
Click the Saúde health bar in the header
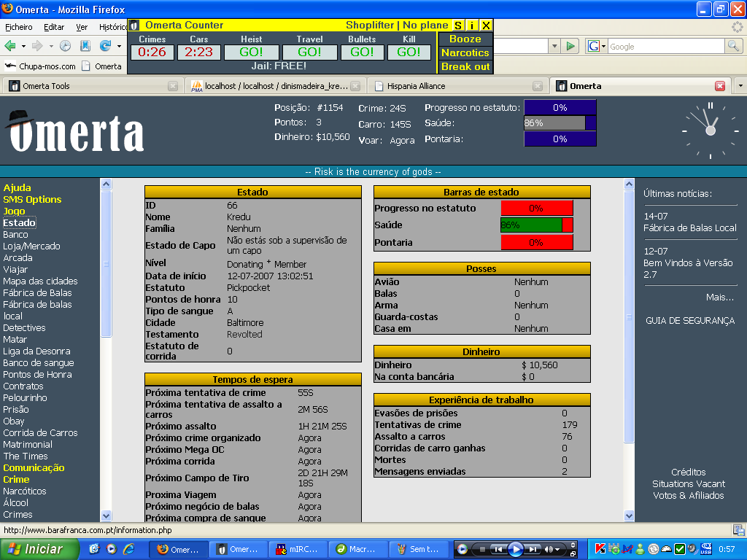click(x=560, y=123)
